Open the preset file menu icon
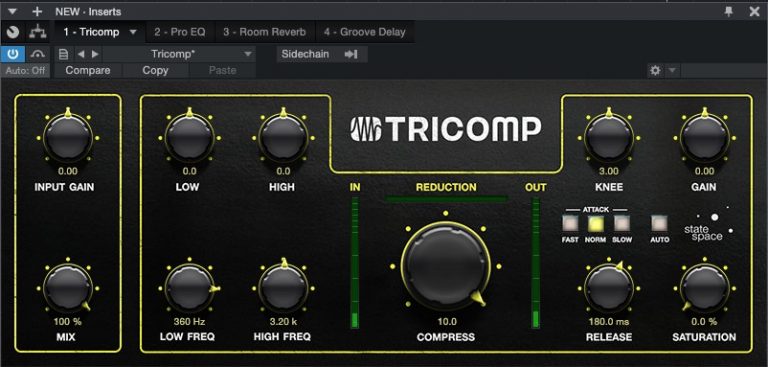The image size is (768, 367). (63, 54)
